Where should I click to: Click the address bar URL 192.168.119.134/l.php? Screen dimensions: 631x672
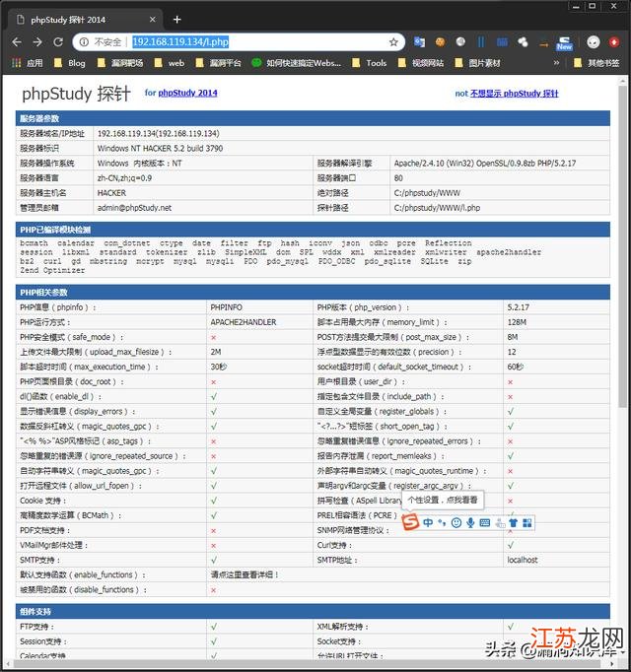pos(180,42)
